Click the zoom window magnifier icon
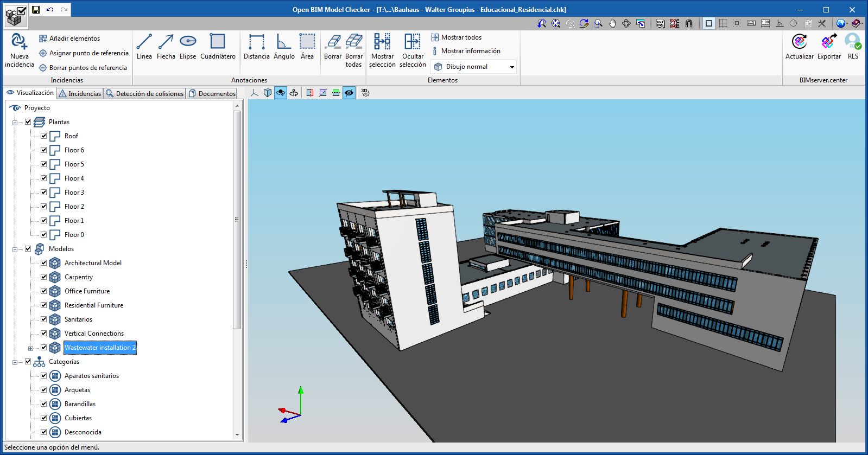 click(x=598, y=23)
